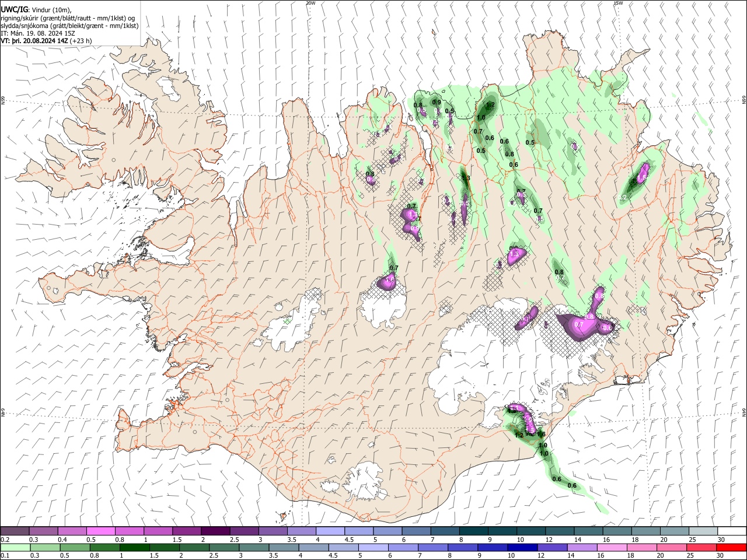Select lower legend swatch between 25 and 30
The width and height of the screenshot is (747, 560).
(x=701, y=548)
